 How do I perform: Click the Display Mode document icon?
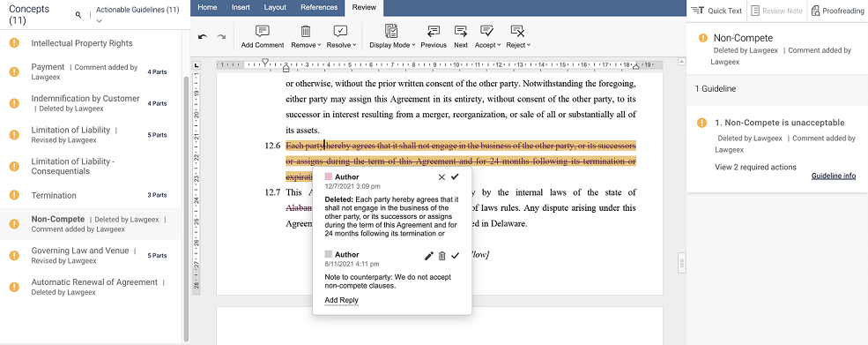click(x=391, y=31)
